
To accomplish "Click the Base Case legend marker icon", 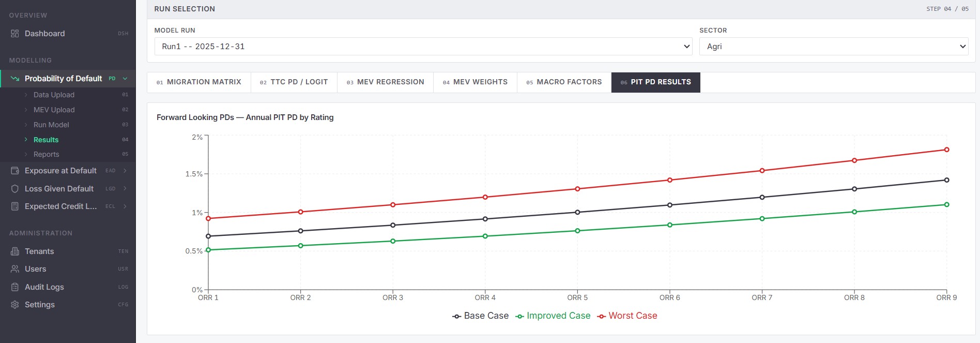I will pos(456,316).
